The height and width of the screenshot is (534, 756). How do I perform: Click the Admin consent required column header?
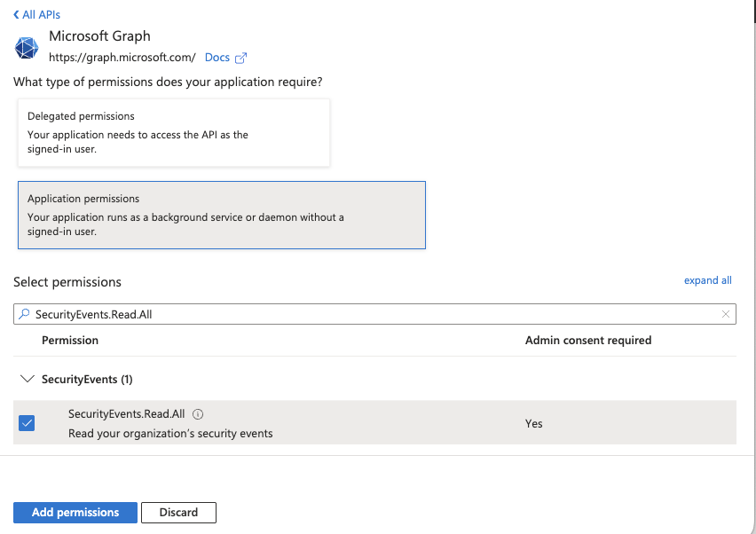click(587, 341)
